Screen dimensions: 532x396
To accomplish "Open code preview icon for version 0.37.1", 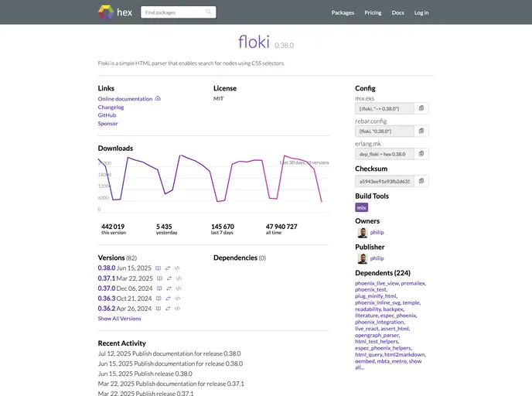I will click(179, 278).
